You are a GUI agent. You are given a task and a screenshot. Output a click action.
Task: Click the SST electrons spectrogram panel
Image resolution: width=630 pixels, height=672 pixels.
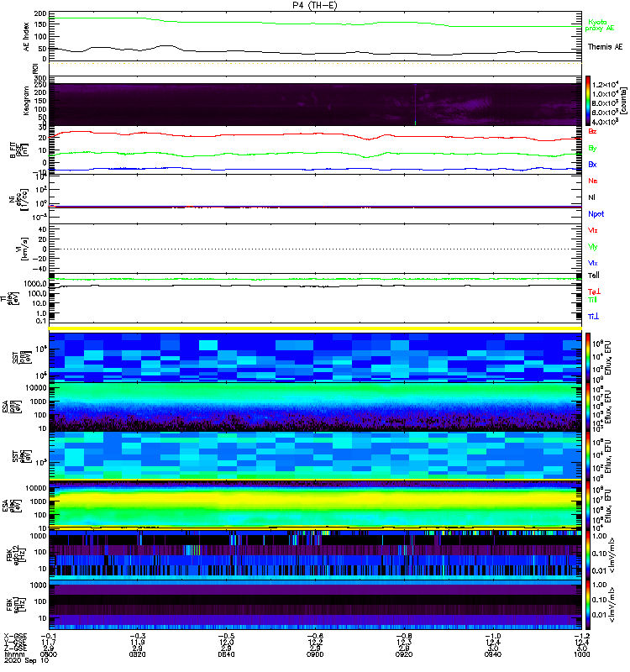pos(315,457)
